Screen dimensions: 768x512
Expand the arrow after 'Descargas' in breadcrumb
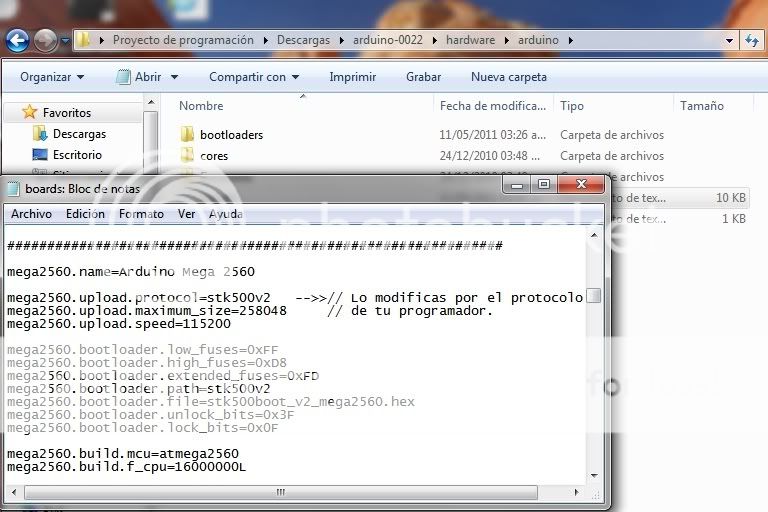[x=341, y=41]
